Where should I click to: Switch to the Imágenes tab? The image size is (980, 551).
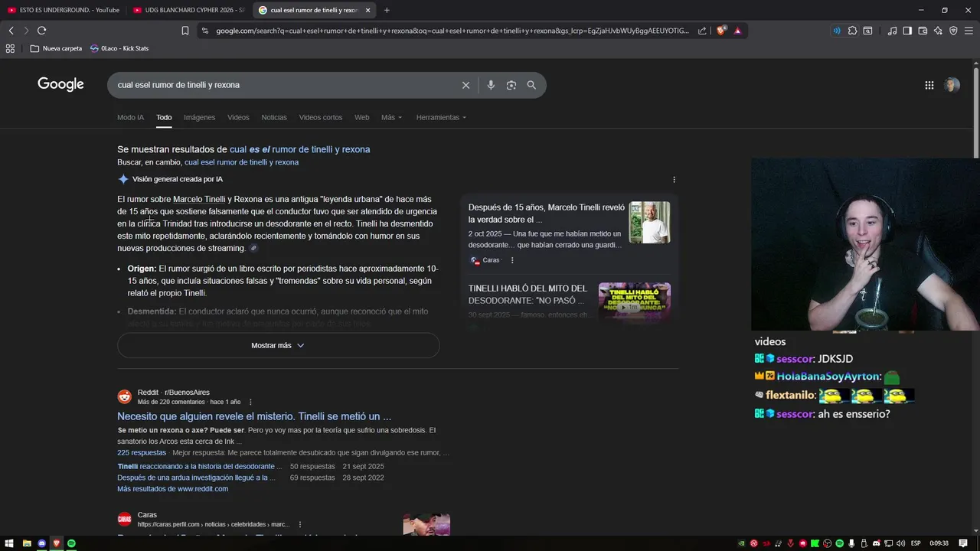pyautogui.click(x=199, y=117)
